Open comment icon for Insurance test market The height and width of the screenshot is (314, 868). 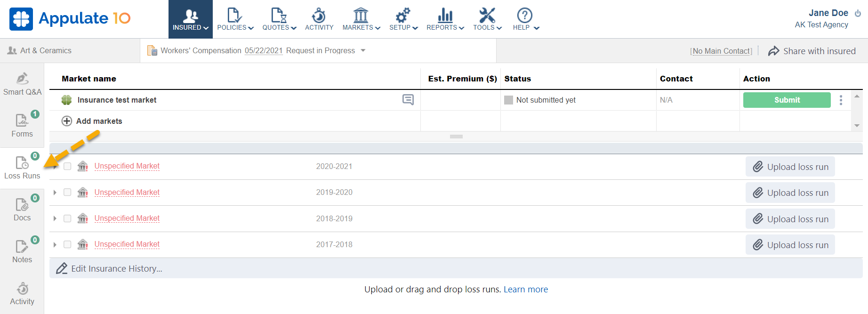408,99
